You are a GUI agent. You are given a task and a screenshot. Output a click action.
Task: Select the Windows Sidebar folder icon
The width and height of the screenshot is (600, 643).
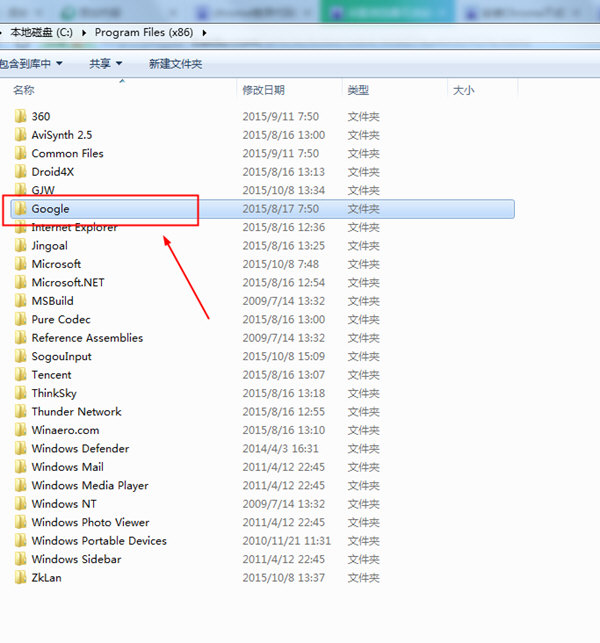(21, 559)
